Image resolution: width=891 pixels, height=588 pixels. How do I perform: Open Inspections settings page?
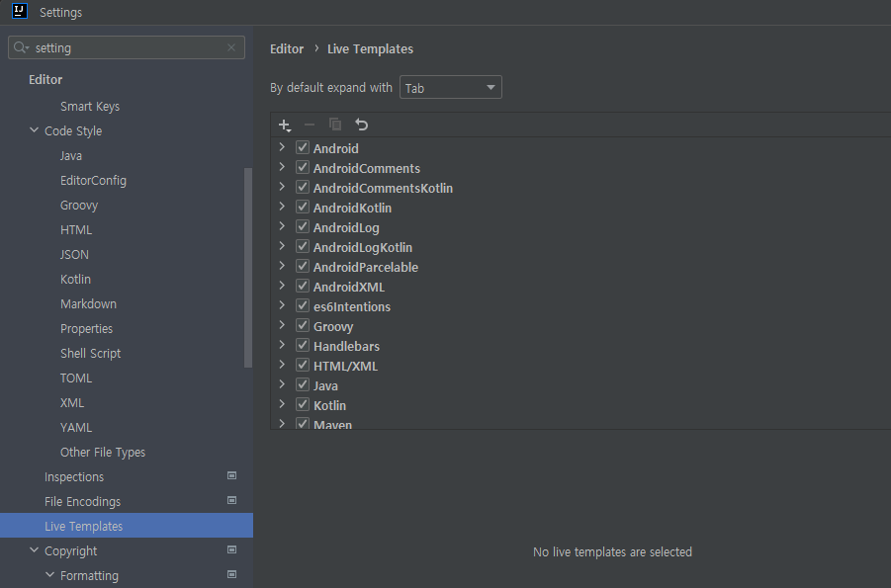[74, 477]
